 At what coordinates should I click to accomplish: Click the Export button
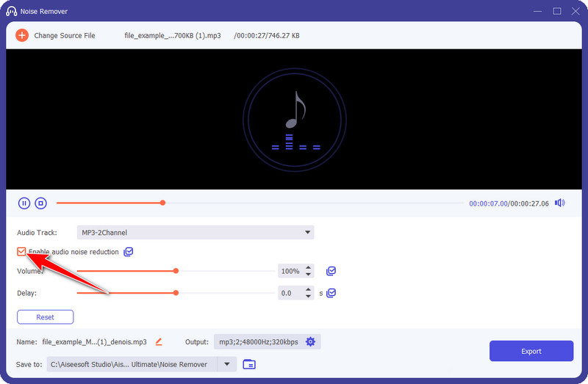click(531, 351)
